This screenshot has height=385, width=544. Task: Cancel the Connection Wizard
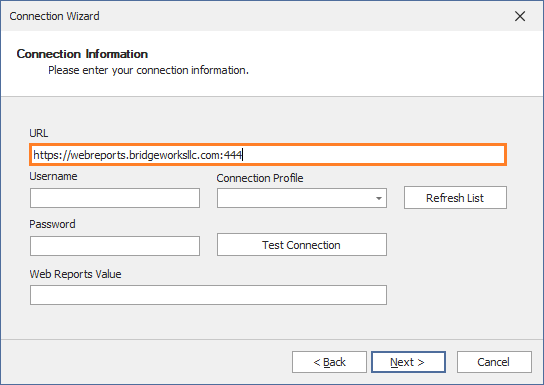coord(494,362)
